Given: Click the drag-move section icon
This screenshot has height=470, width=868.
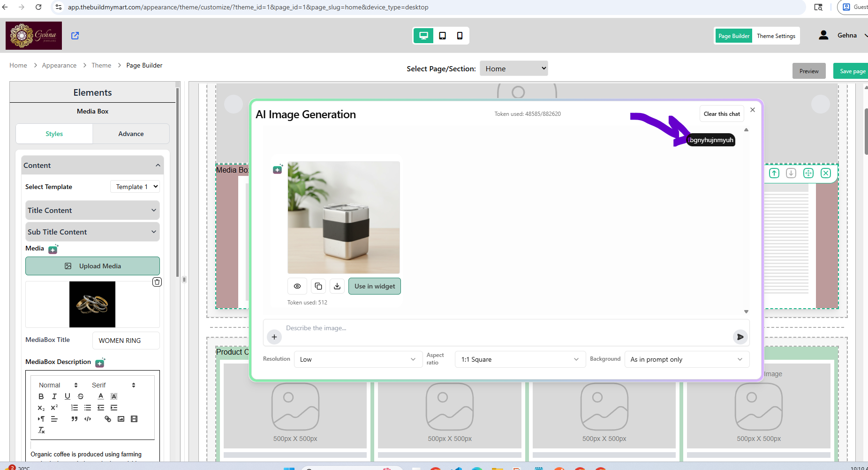Looking at the screenshot, I should (808, 173).
